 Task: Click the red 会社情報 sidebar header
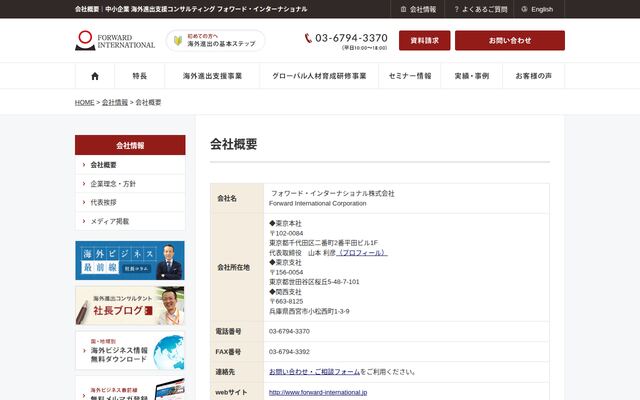(x=130, y=145)
